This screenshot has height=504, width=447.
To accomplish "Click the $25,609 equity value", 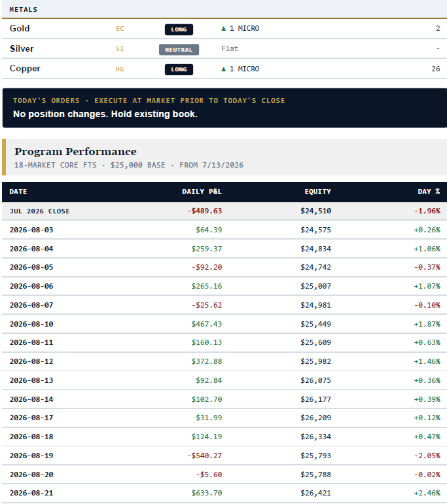I will pyautogui.click(x=316, y=342).
